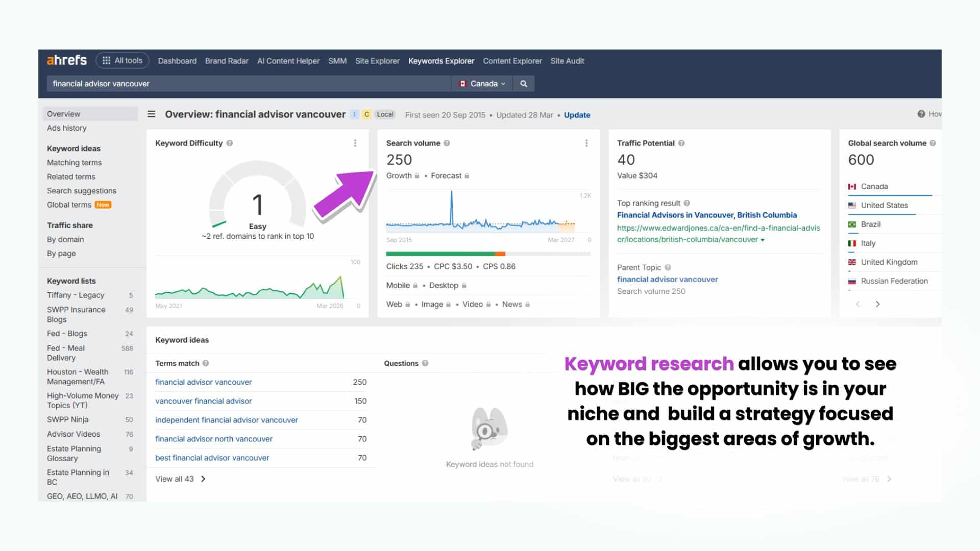Click the lock icon beside News
This screenshot has height=551, width=980.
tap(527, 304)
